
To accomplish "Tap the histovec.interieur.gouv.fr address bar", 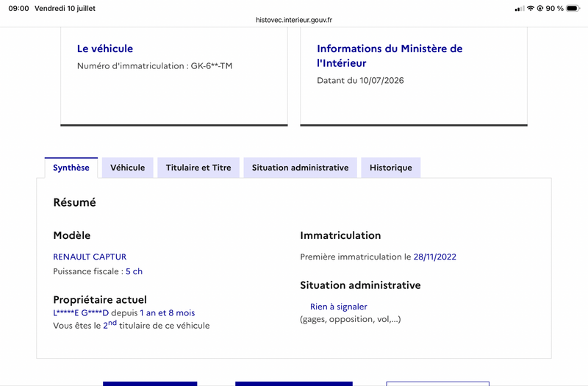I will [294, 20].
